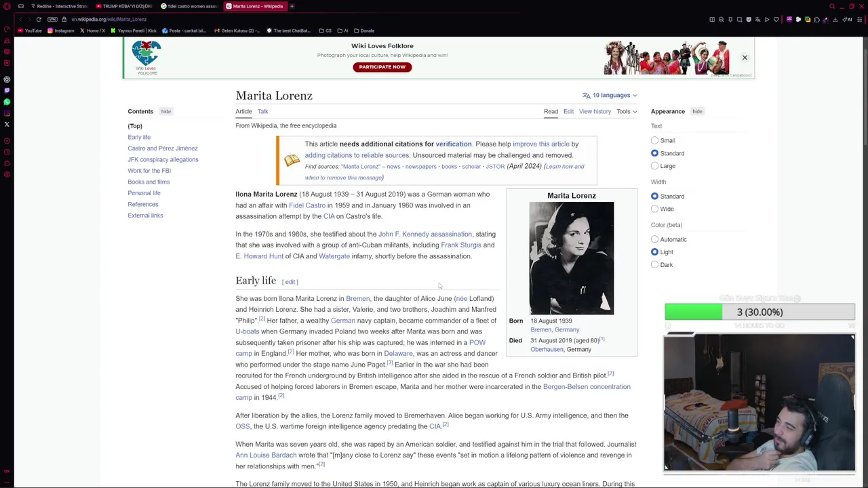Jump to External links in contents
Viewport: 868px width, 488px height.
point(145,216)
